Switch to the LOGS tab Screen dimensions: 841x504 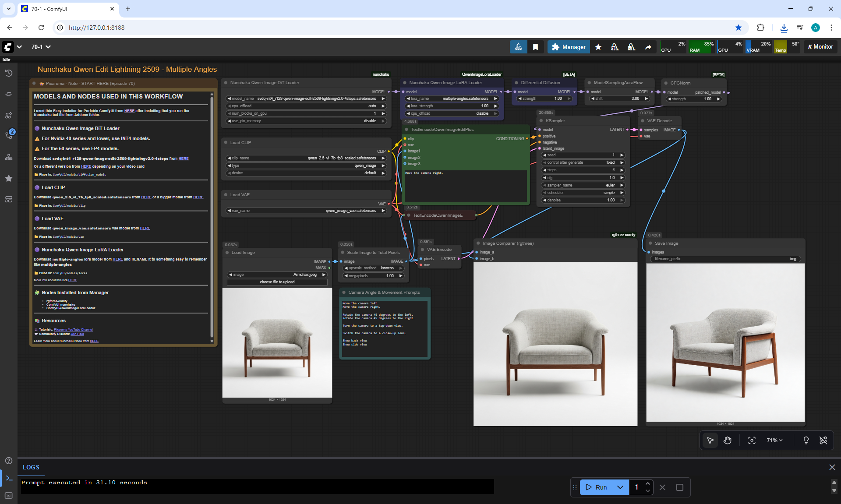pyautogui.click(x=31, y=467)
